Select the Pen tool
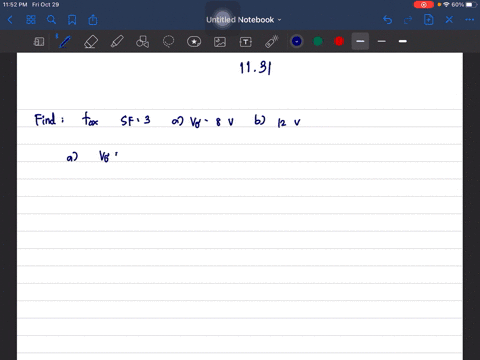Image resolution: width=480 pixels, height=360 pixels. tap(64, 41)
